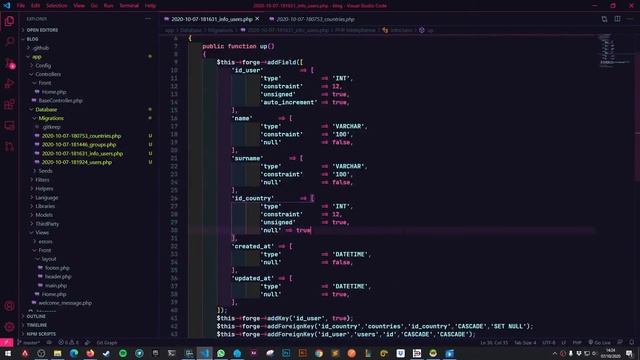Open Steam from the taskbar

[x=107, y=353]
